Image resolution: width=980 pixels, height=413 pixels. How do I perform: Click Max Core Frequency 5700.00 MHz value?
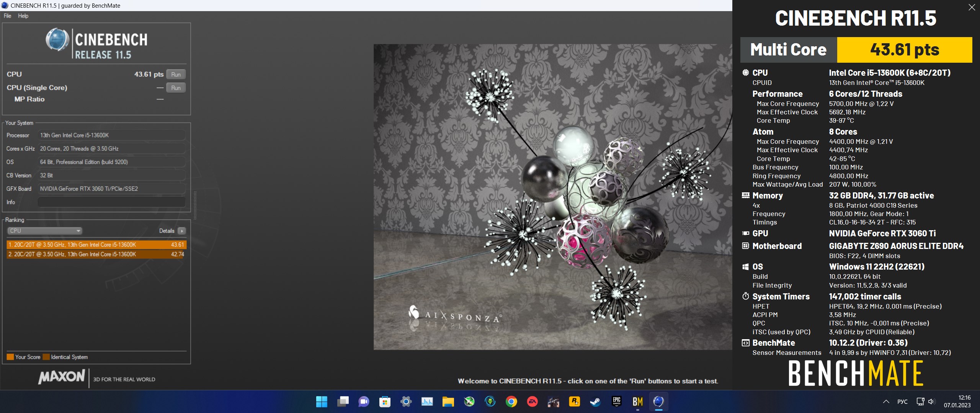point(861,104)
